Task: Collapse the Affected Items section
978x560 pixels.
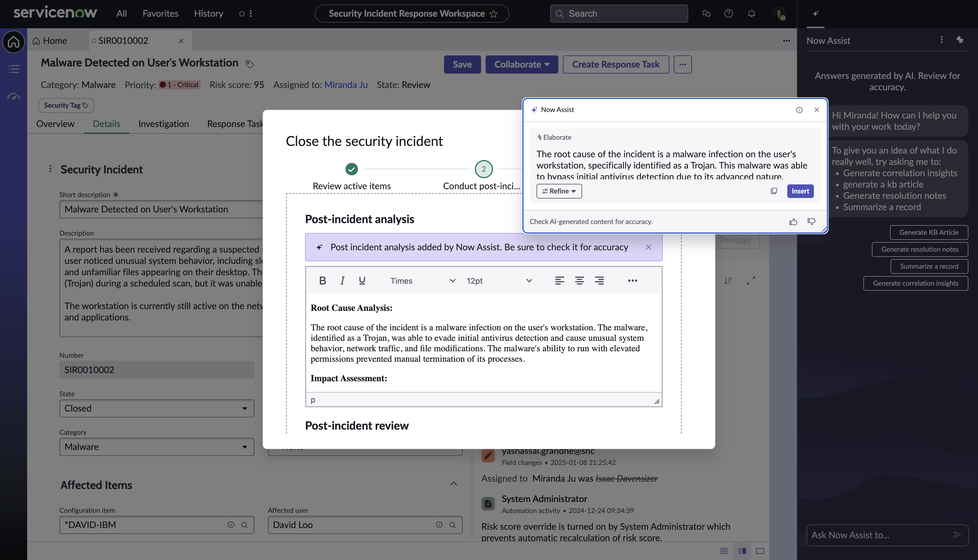Action: click(x=453, y=484)
